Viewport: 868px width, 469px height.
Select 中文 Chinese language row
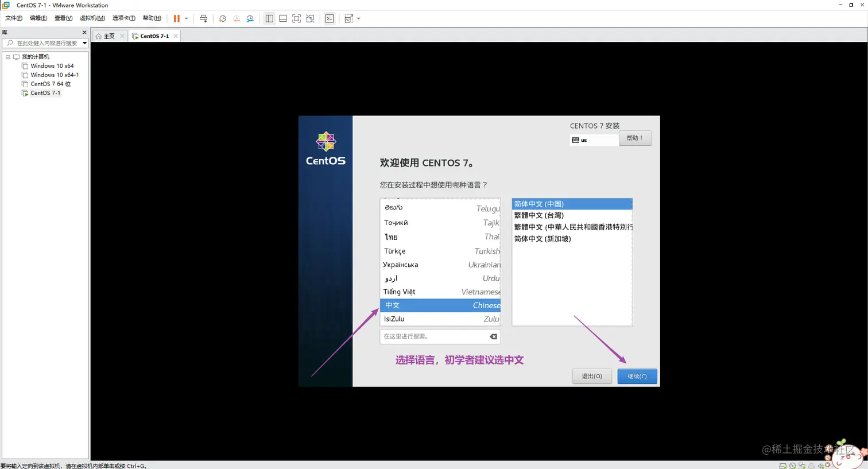[x=440, y=305]
